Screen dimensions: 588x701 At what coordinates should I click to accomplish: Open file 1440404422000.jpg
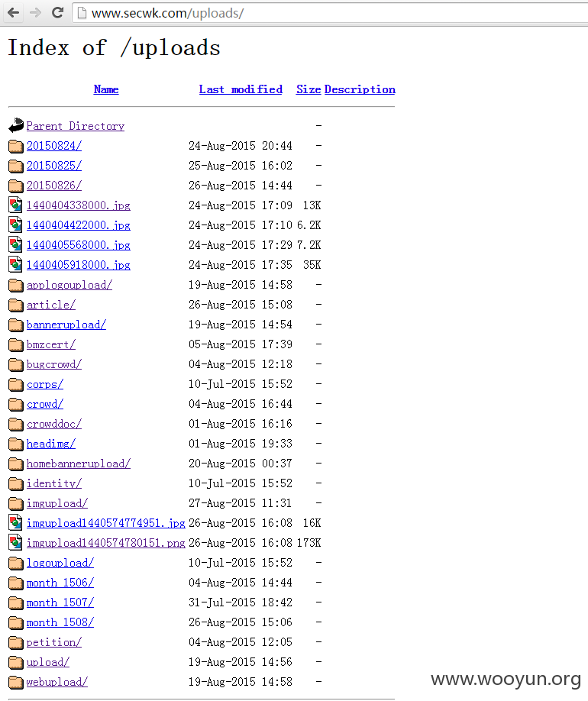pos(78,225)
